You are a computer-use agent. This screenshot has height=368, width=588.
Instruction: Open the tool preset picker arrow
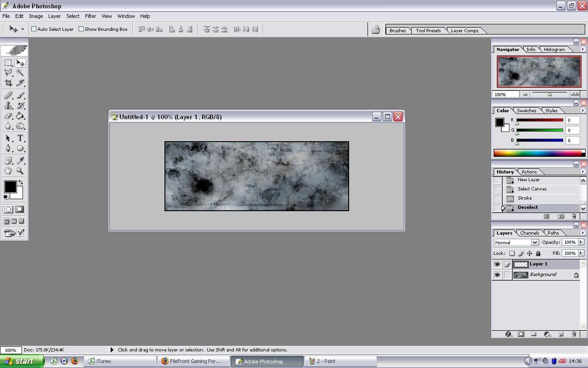click(22, 29)
